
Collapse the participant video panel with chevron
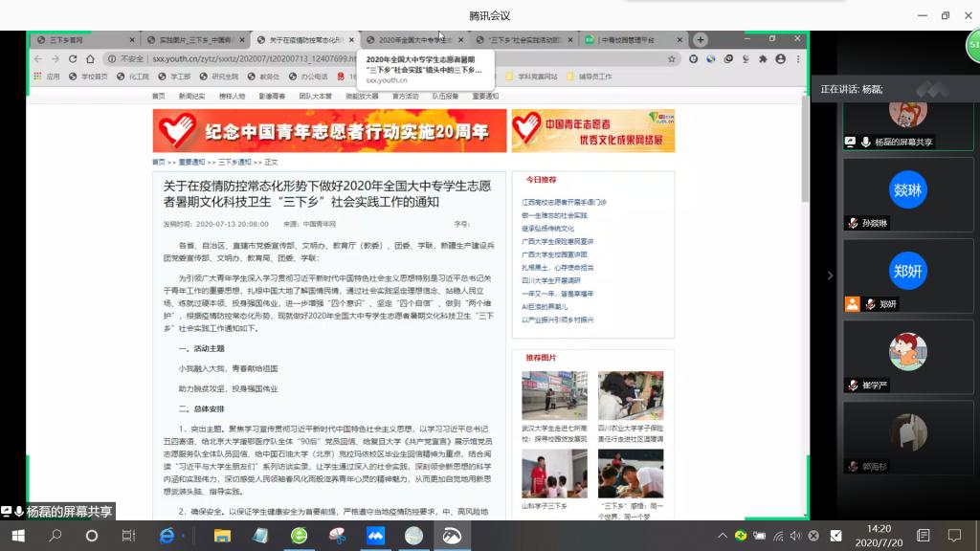click(829, 275)
